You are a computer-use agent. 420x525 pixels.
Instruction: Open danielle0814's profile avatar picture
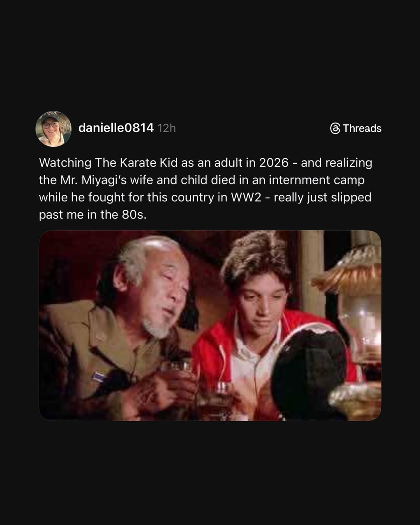tap(53, 129)
